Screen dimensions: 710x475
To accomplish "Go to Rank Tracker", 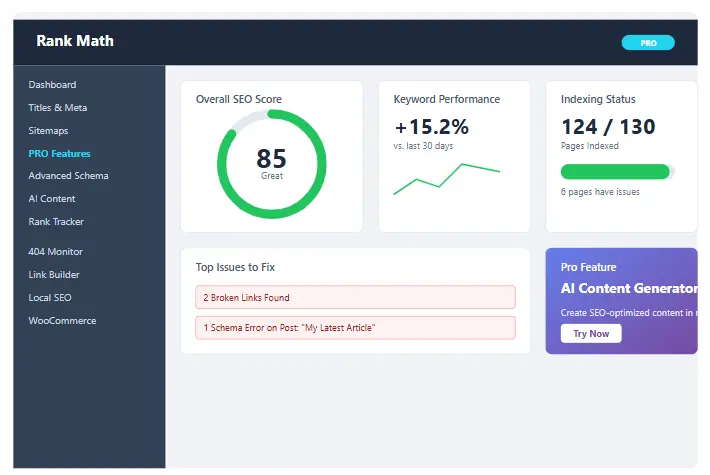I will (x=56, y=222).
